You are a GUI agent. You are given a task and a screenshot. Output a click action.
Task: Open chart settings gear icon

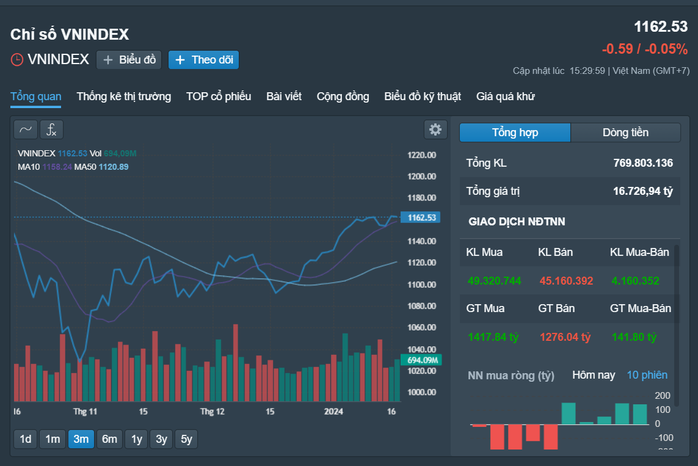[x=435, y=130]
